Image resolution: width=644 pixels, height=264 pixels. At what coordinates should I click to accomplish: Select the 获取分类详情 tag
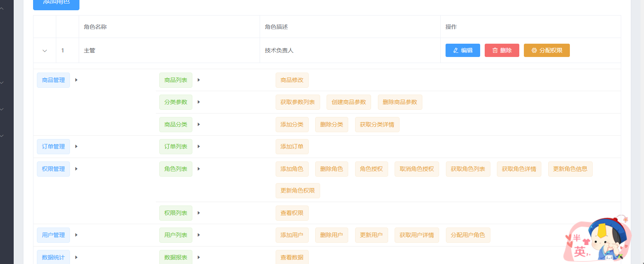coord(377,125)
